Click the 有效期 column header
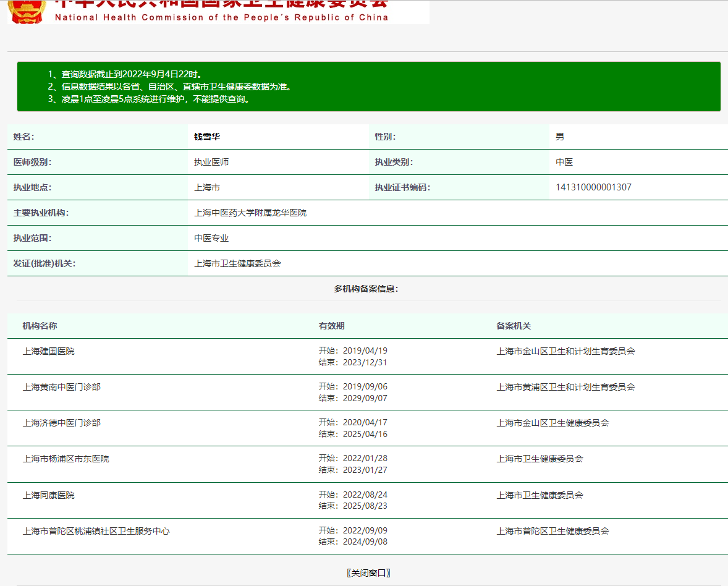 coord(331,326)
